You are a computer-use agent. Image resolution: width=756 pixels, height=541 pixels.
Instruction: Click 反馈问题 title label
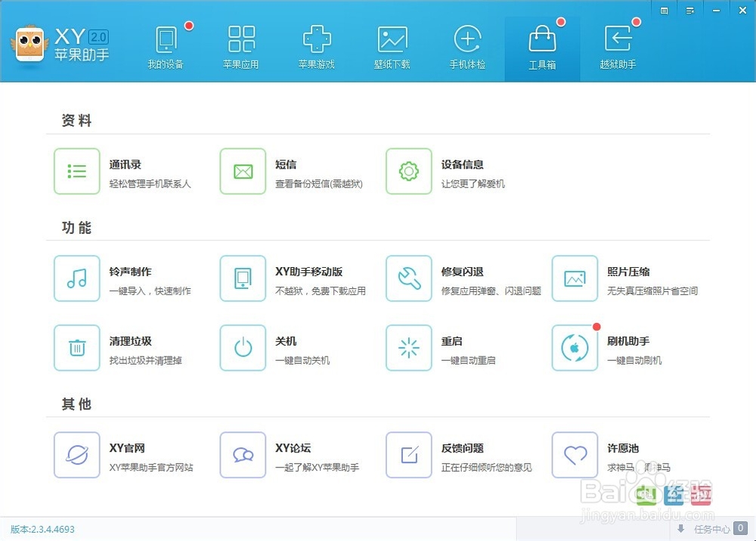(463, 449)
